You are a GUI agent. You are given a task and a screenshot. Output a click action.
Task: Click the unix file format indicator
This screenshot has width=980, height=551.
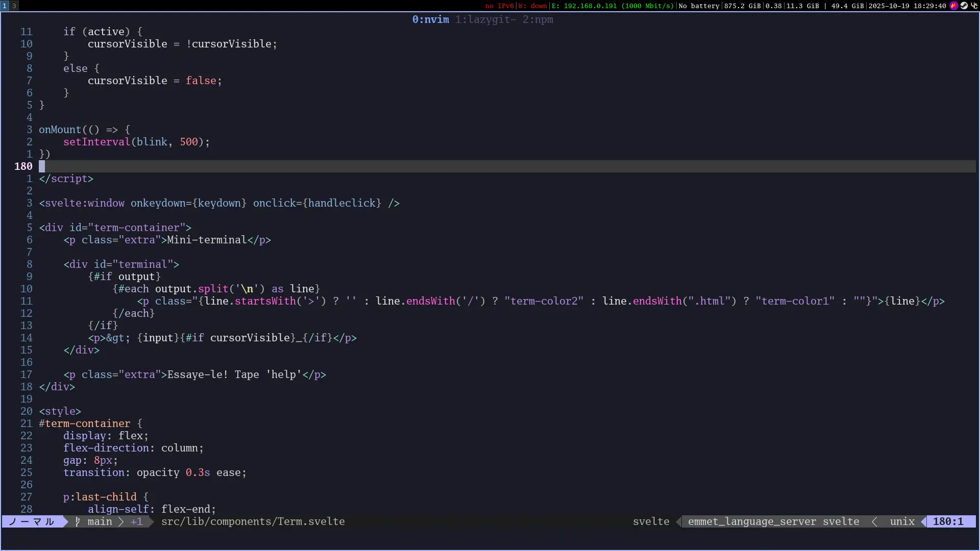click(902, 521)
